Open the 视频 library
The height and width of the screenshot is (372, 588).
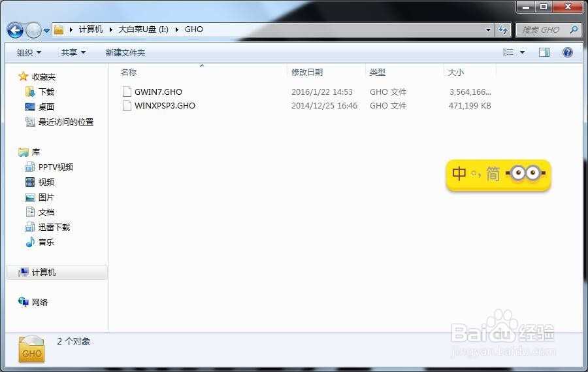(46, 182)
